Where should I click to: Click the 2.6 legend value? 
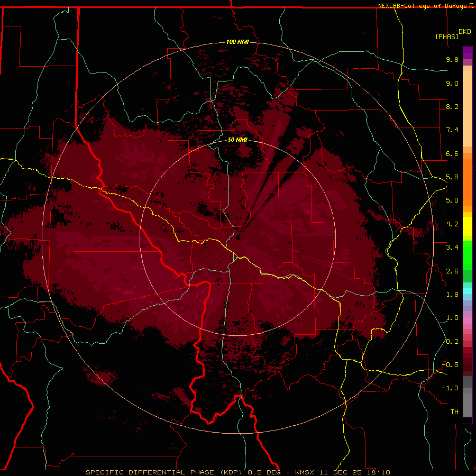[x=452, y=271]
